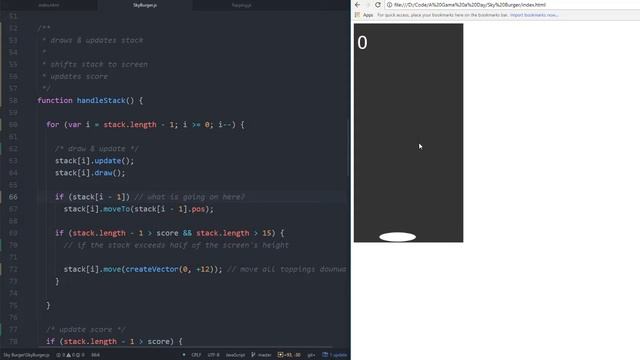
Task: Change the UTF-8 file encoding
Action: 213,355
